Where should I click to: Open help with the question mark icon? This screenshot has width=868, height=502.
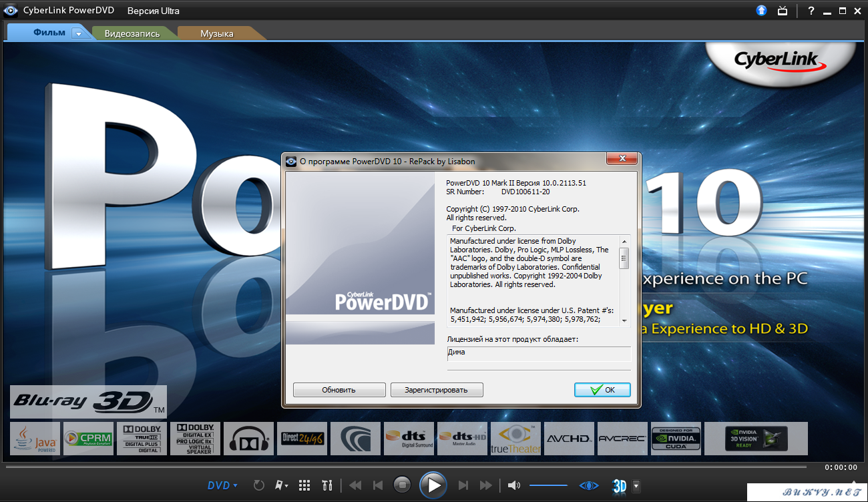pyautogui.click(x=811, y=11)
